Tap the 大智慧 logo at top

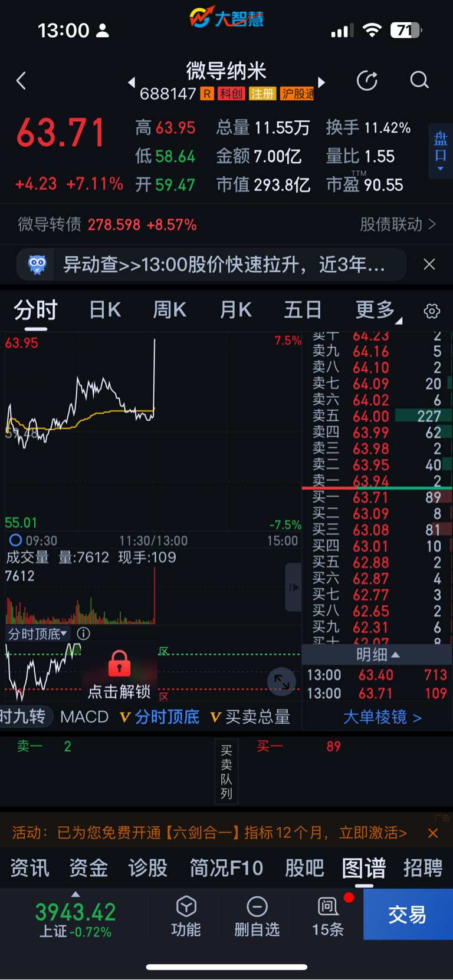click(x=226, y=17)
